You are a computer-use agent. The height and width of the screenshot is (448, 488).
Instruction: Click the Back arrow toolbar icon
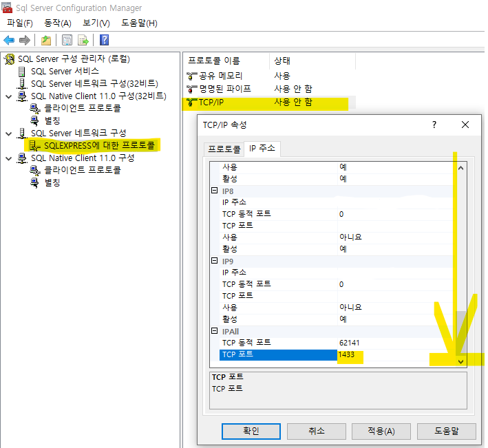[9, 40]
